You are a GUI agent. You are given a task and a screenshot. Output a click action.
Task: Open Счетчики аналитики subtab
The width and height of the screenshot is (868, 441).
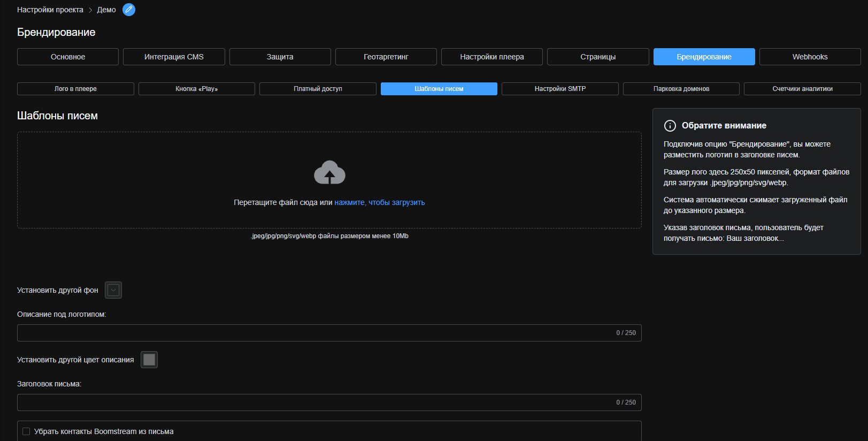pyautogui.click(x=802, y=89)
